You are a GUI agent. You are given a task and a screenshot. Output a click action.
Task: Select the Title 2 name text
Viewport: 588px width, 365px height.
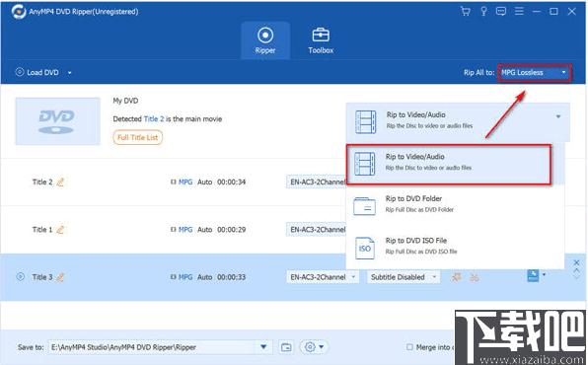(42, 182)
